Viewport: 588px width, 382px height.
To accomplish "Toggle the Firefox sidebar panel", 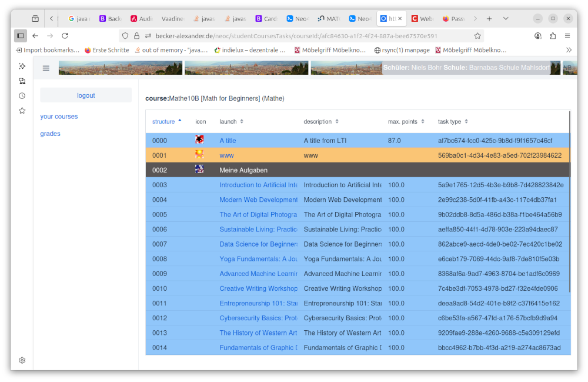I will tap(21, 36).
